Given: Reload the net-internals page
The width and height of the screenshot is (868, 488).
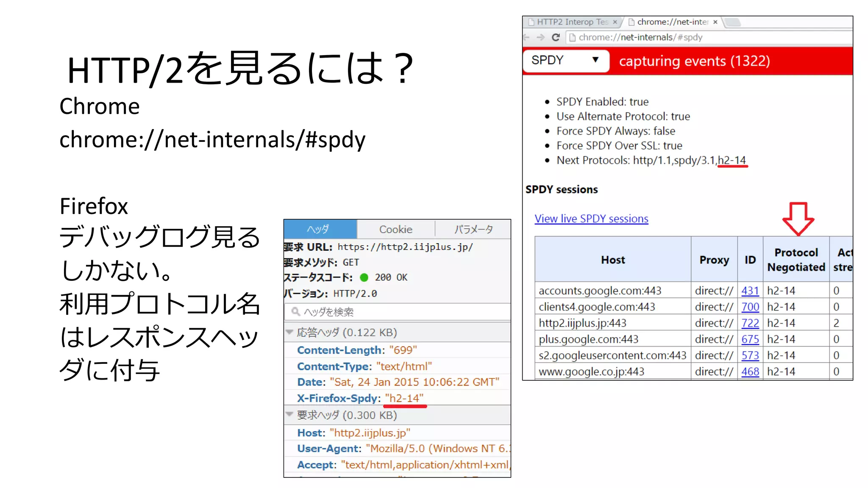Looking at the screenshot, I should click(556, 37).
